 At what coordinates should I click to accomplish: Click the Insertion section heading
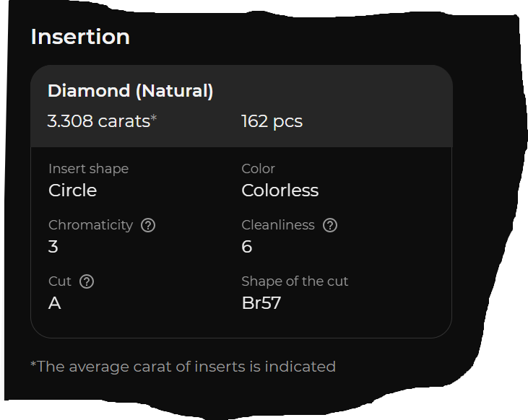click(x=80, y=37)
